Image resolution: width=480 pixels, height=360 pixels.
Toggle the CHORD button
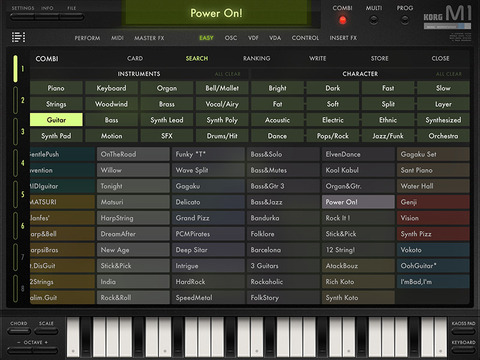click(x=19, y=331)
